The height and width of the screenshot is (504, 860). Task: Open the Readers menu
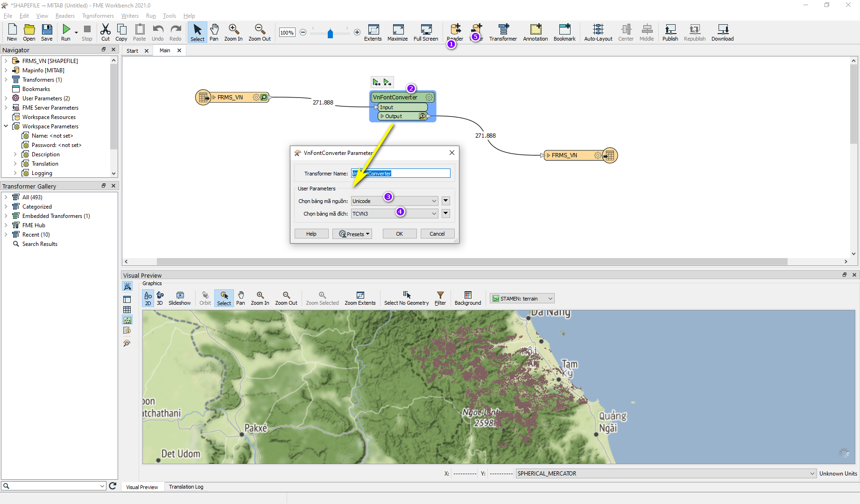point(65,16)
